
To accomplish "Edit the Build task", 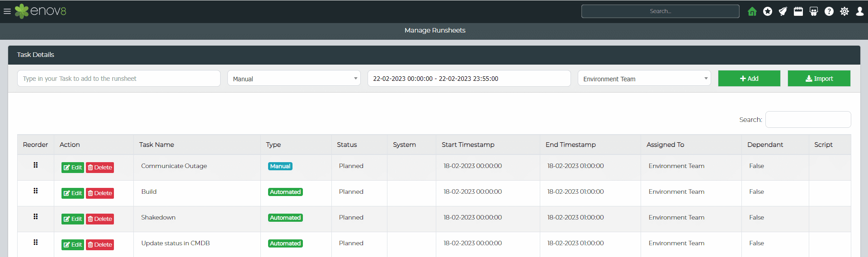I will (73, 193).
